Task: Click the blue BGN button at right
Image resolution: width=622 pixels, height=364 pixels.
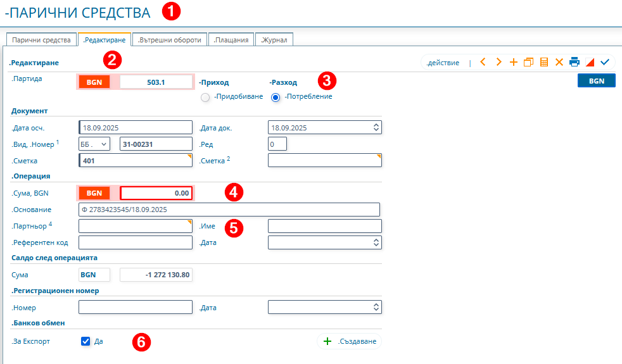Action: (x=596, y=81)
